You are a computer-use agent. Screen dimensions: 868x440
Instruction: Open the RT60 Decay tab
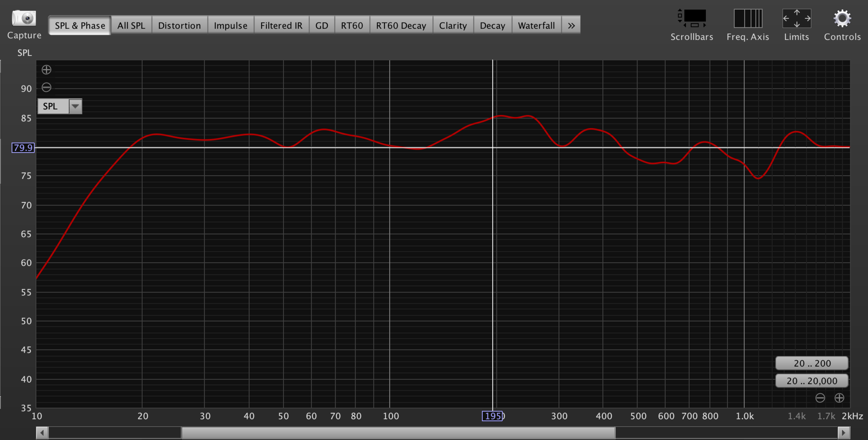[x=401, y=25]
